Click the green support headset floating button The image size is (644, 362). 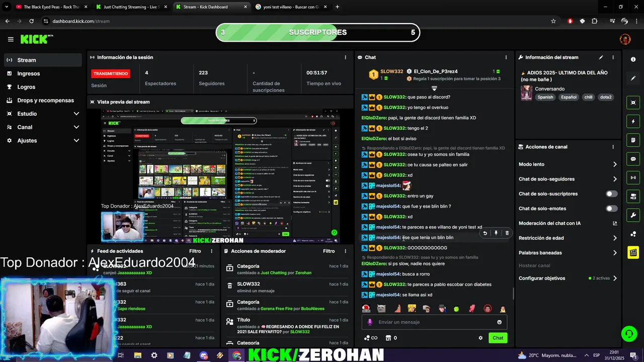(x=628, y=334)
